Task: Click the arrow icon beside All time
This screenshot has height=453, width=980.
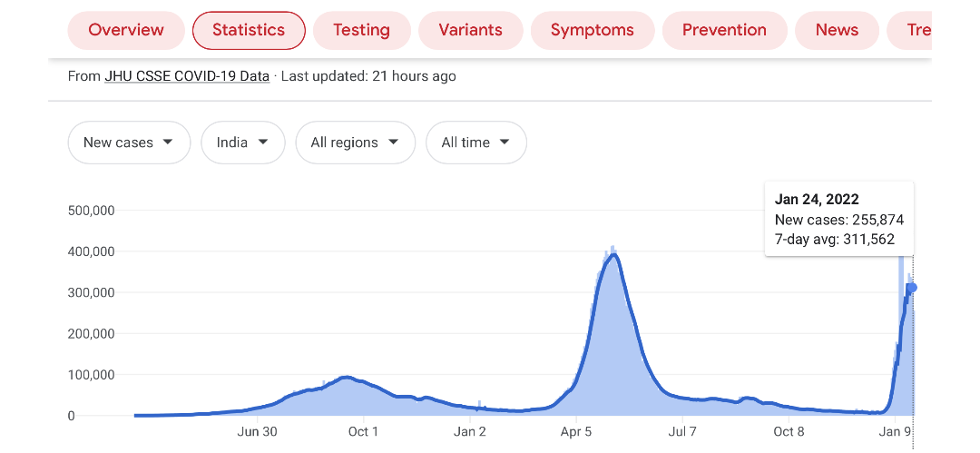Action: [x=505, y=143]
